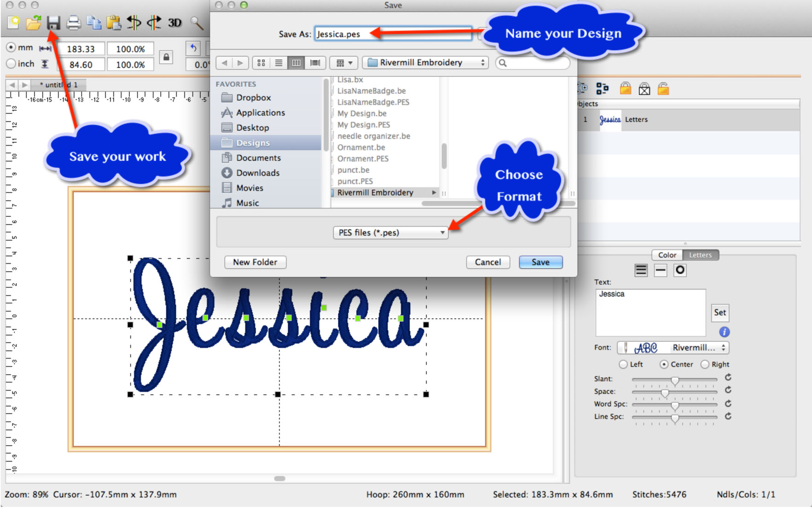Screen dimensions: 812x510
Task: Open an existing design file
Action: point(34,23)
